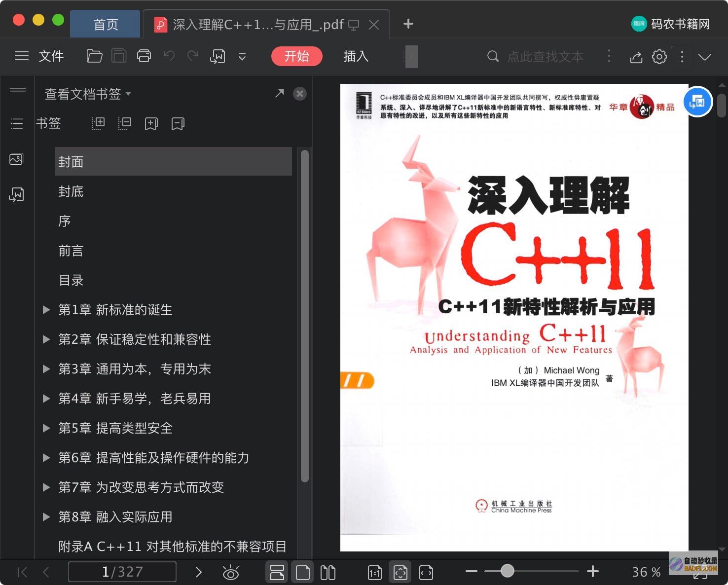
Task: Click the undo arrow icon
Action: 169,56
